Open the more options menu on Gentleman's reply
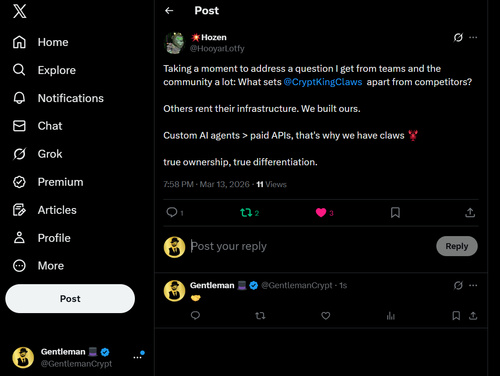The image size is (500, 376). [x=473, y=285]
